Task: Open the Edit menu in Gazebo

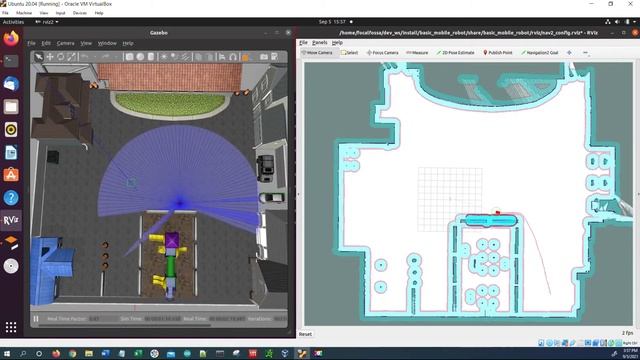Action: 46,43
